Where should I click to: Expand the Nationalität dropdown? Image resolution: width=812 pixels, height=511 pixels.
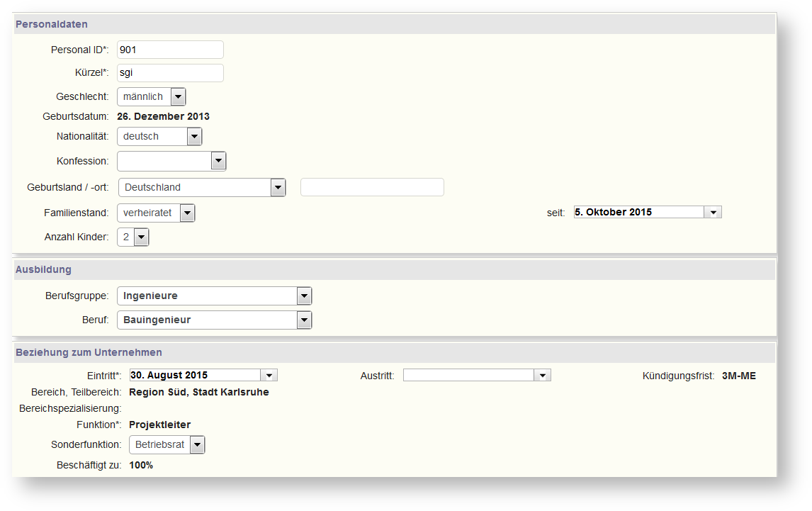point(194,137)
